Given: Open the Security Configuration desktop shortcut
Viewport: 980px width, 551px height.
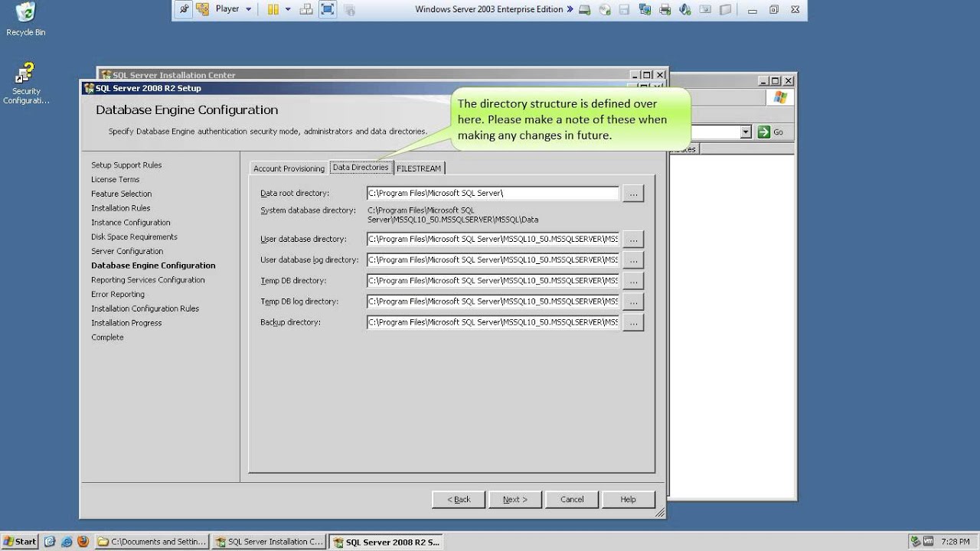Looking at the screenshot, I should coord(25,84).
